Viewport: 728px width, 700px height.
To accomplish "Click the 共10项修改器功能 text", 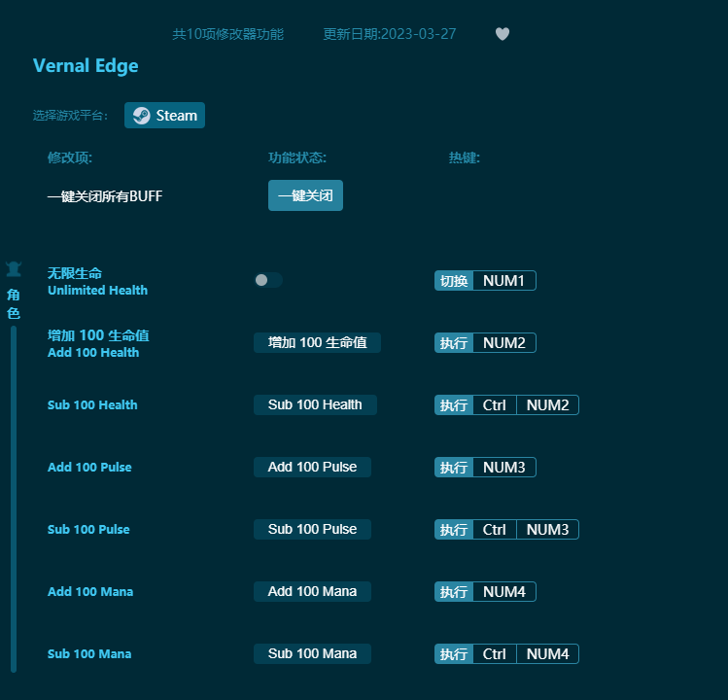I will (228, 34).
